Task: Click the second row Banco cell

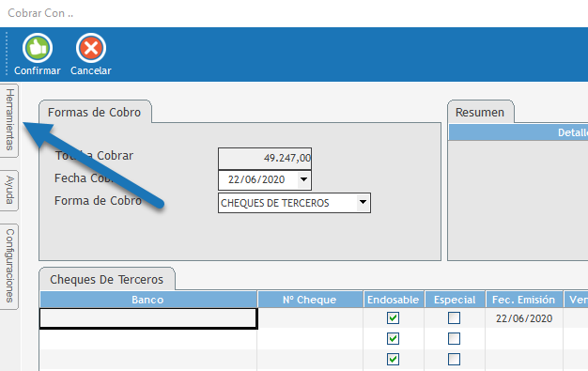Action: tap(148, 339)
